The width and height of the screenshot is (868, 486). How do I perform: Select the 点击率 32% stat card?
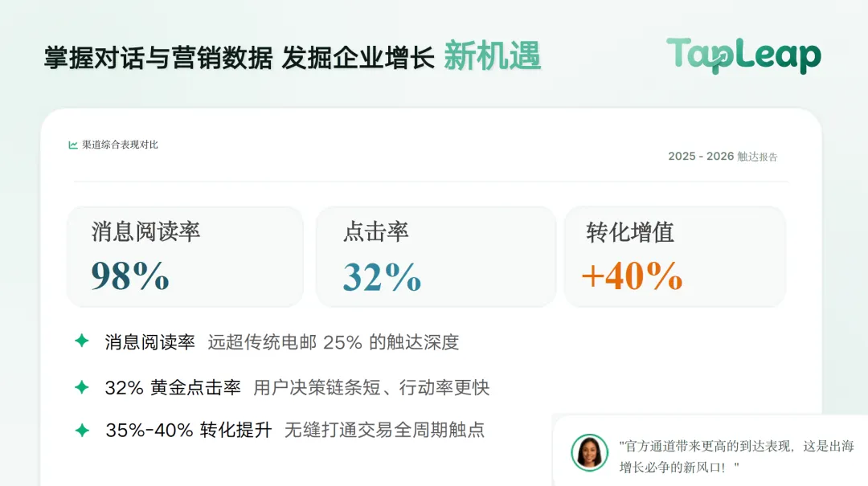(x=436, y=257)
